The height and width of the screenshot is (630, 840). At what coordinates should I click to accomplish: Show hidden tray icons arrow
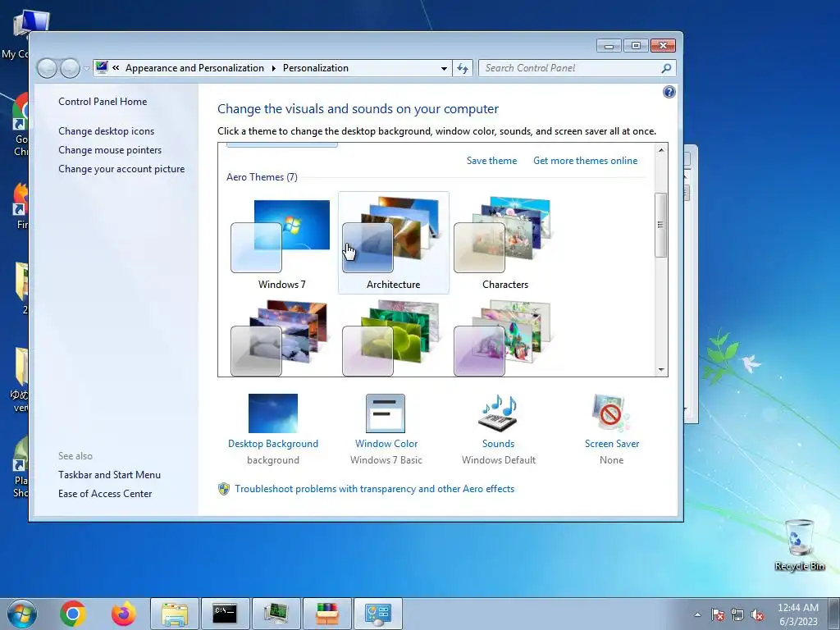click(697, 614)
